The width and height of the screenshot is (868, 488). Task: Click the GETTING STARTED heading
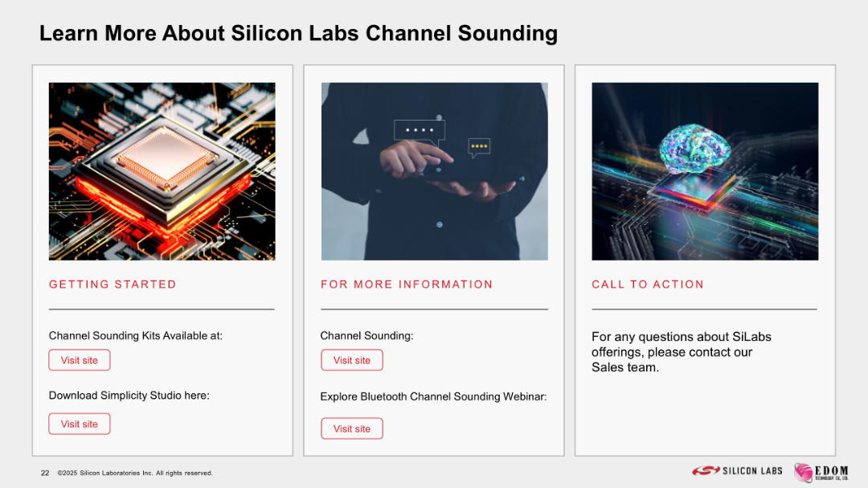(x=113, y=284)
